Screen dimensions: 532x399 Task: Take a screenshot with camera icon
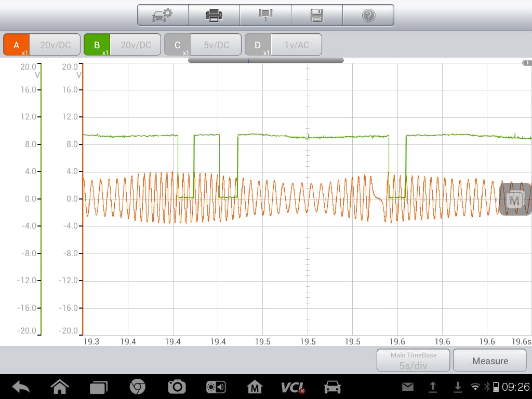[x=177, y=387]
